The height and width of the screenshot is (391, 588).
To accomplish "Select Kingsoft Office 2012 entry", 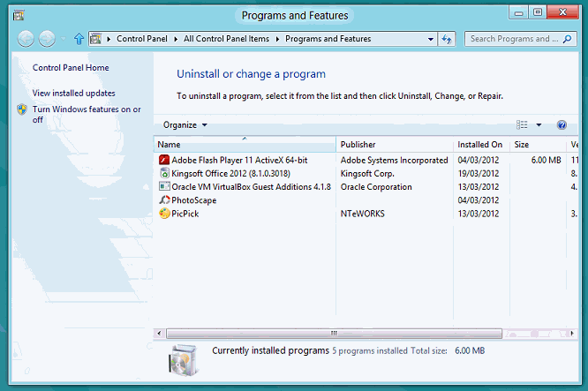I will coord(230,174).
